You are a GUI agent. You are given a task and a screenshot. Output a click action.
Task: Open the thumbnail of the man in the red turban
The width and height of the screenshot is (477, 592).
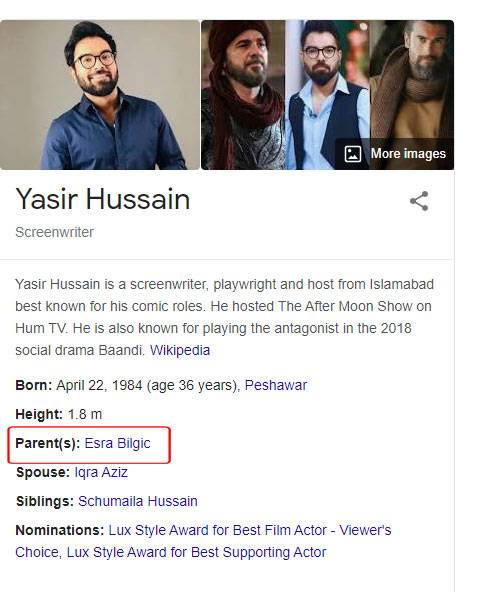pos(243,95)
